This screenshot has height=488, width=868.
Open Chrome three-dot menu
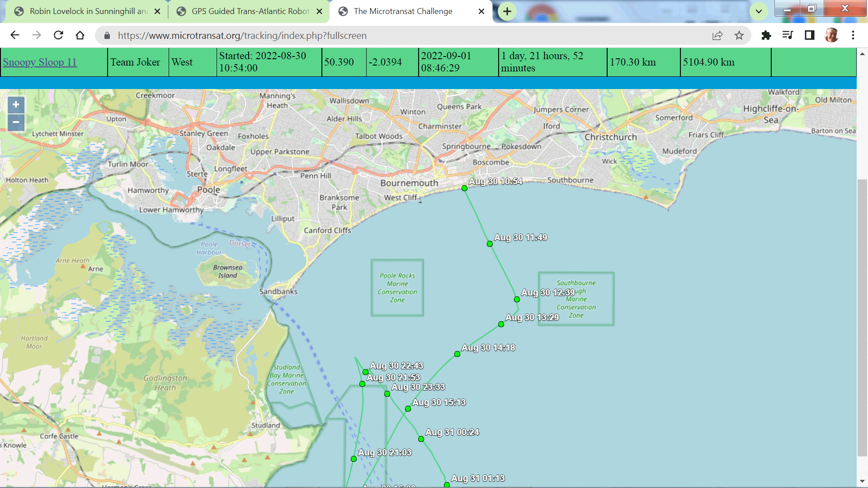[x=853, y=35]
